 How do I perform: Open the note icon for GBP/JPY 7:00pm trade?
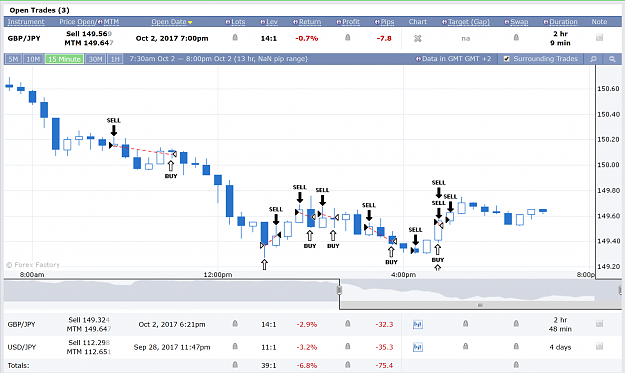point(599,37)
